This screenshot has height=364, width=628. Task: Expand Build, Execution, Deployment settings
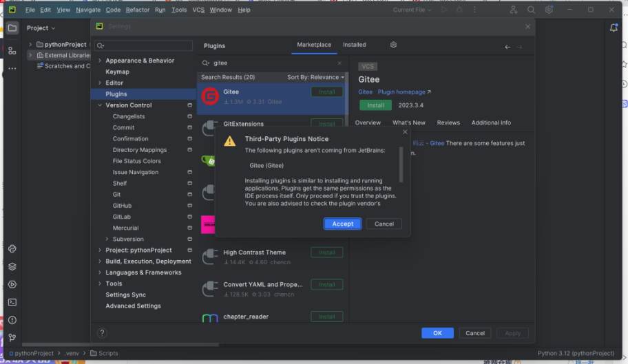100,261
